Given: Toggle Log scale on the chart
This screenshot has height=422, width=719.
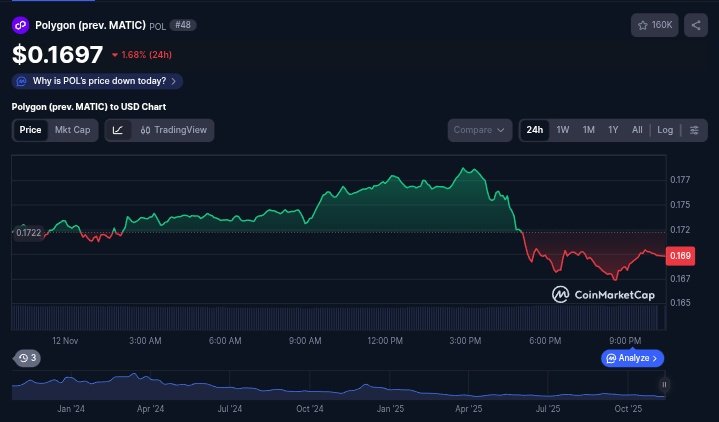Looking at the screenshot, I should point(665,130).
